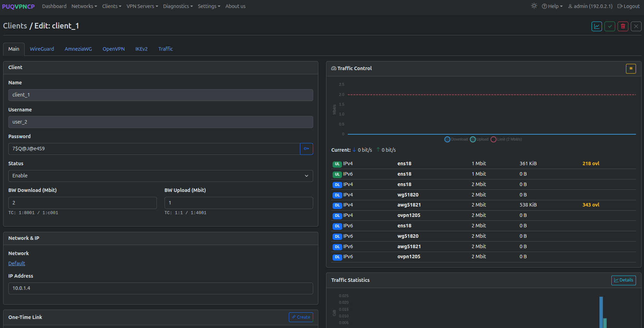Open the Status dropdown set to Enable
This screenshot has height=328, width=644.
[161, 176]
